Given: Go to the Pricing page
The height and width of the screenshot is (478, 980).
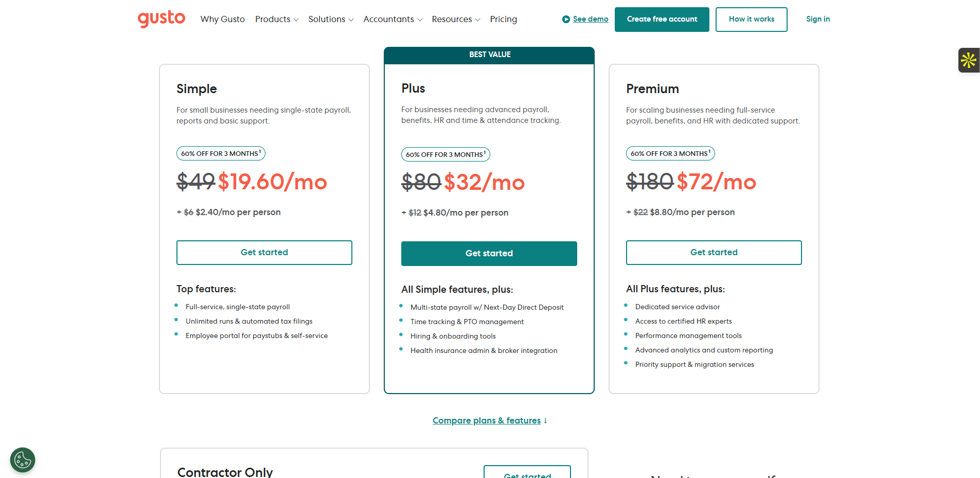Looking at the screenshot, I should click(503, 19).
